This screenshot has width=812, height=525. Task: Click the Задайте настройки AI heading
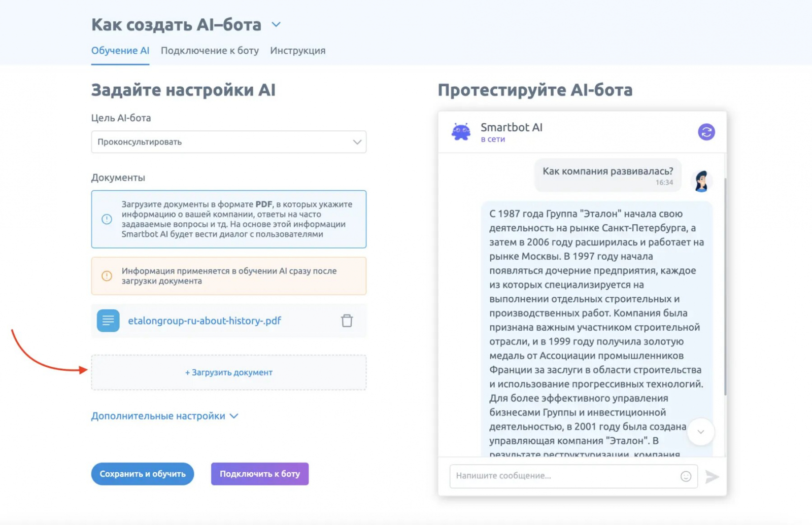183,90
